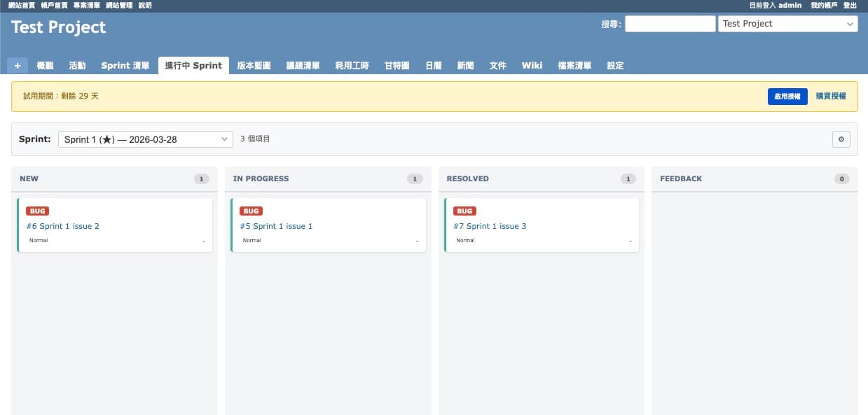Viewport: 868px width, 415px height.
Task: Click the BUG badge on issue #7
Action: (x=464, y=211)
